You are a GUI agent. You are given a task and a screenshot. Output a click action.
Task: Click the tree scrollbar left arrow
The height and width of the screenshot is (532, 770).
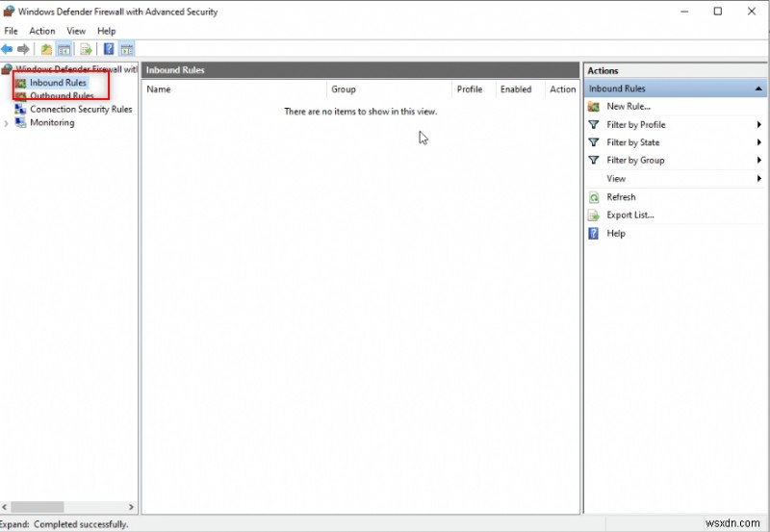(x=5, y=507)
